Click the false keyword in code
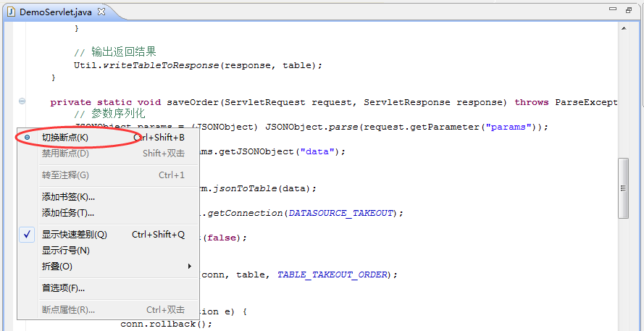 222,238
